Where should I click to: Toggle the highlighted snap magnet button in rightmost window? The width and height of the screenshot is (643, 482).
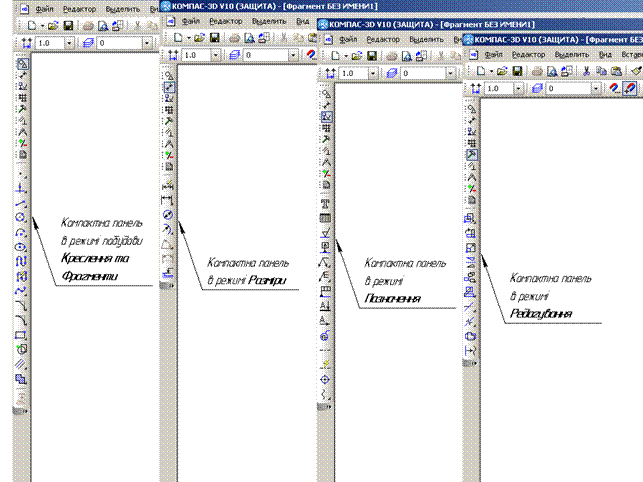(630, 88)
